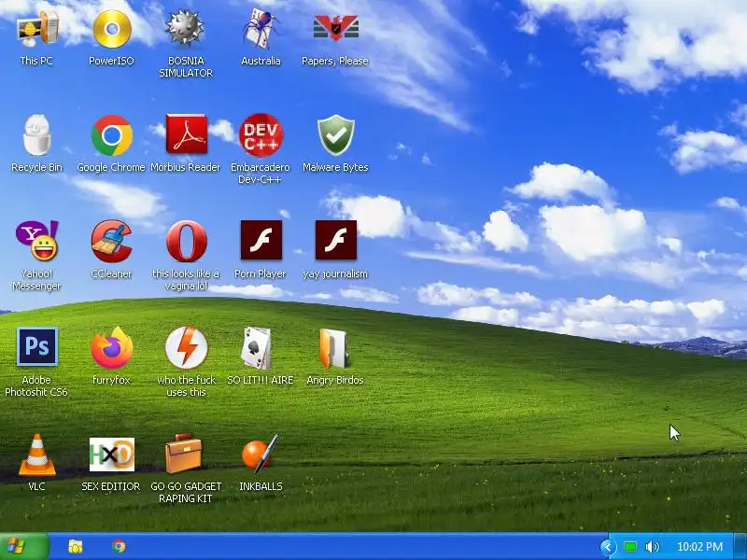Viewport: 747px width, 560px height.
Task: Select the Recycle Bin icon
Action: pyautogui.click(x=36, y=135)
